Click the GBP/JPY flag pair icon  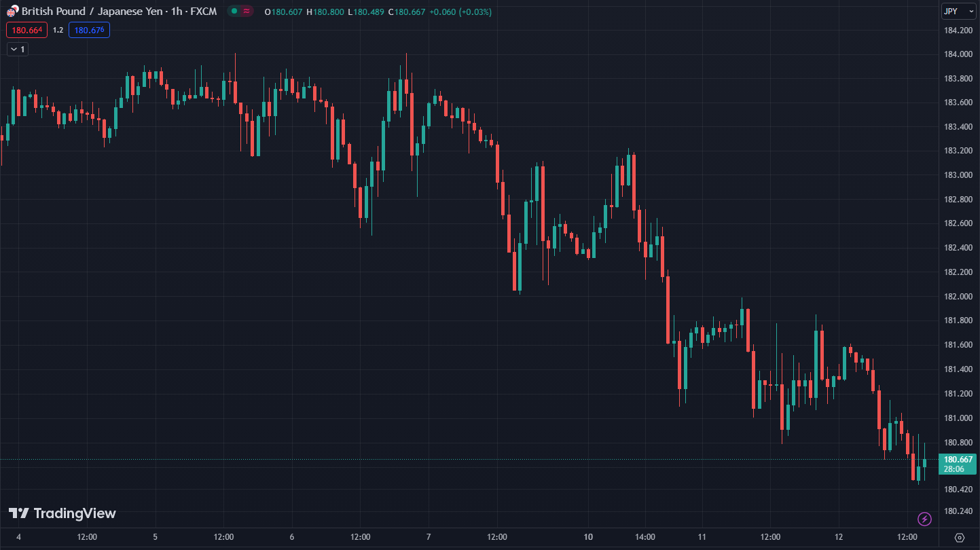pos(12,12)
